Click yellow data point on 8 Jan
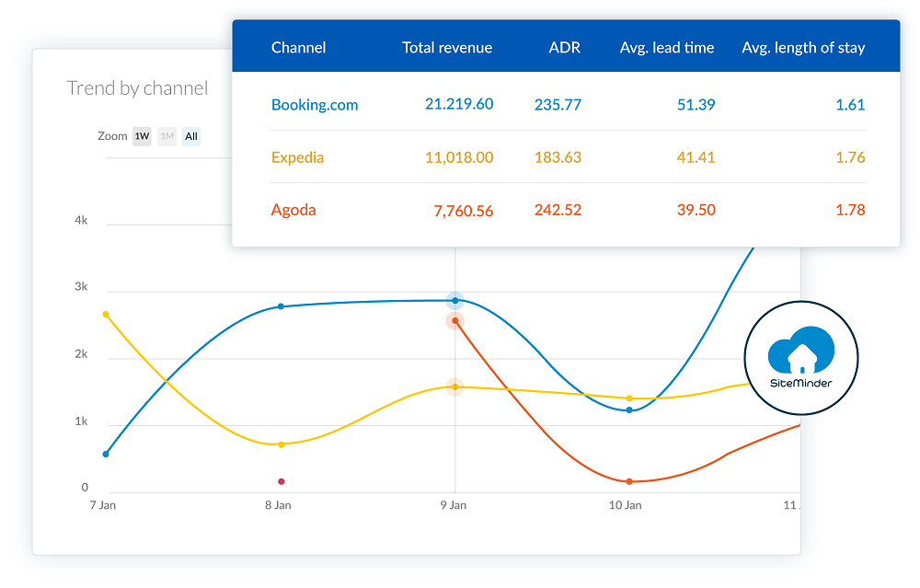Screen dimensions: 920x588 coord(281,444)
